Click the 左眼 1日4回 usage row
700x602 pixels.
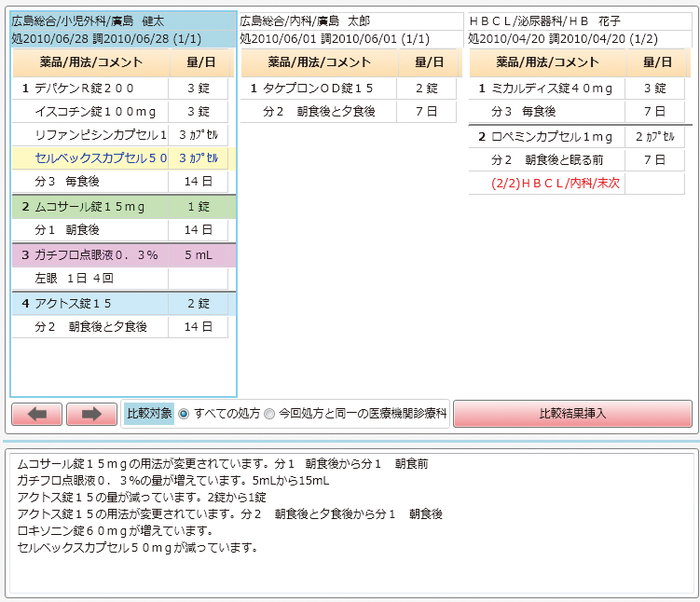click(x=120, y=279)
